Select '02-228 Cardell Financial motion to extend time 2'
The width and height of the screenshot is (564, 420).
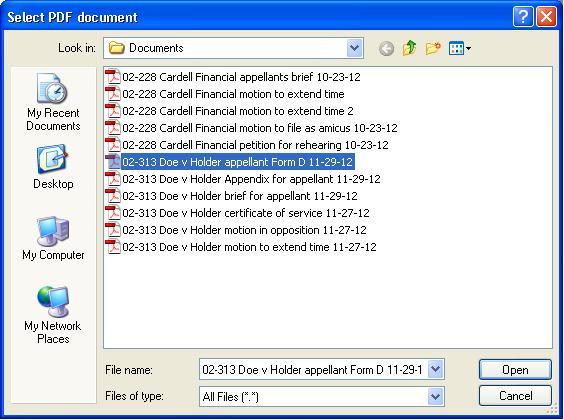point(238,111)
